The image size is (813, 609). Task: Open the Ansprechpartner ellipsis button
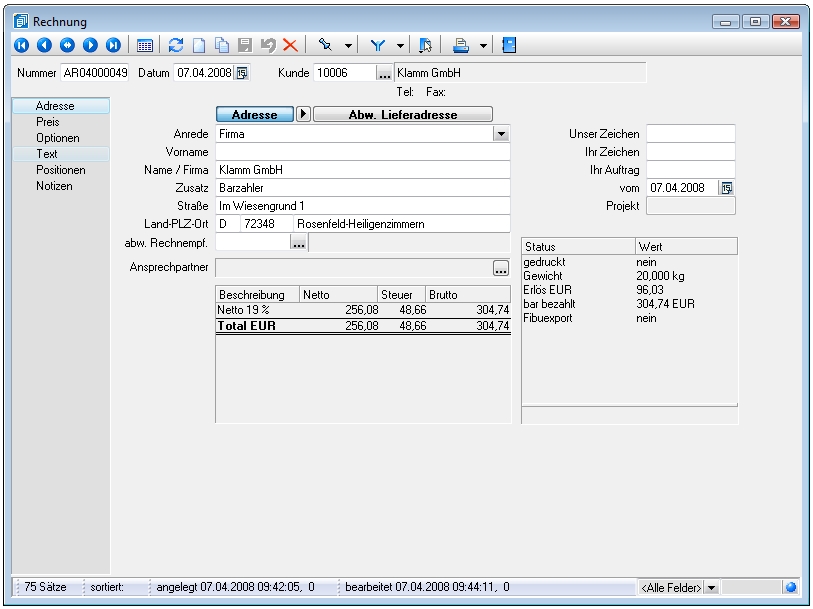[x=501, y=268]
